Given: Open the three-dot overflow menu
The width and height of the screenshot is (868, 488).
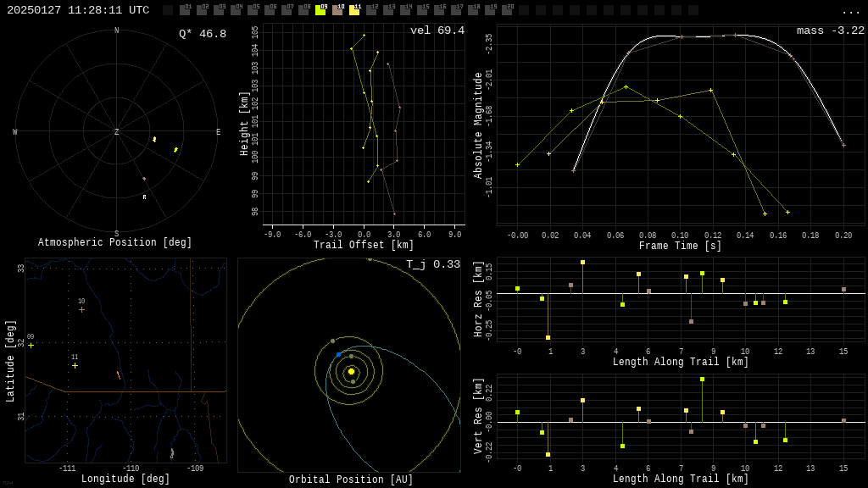Looking at the screenshot, I should click(x=850, y=11).
